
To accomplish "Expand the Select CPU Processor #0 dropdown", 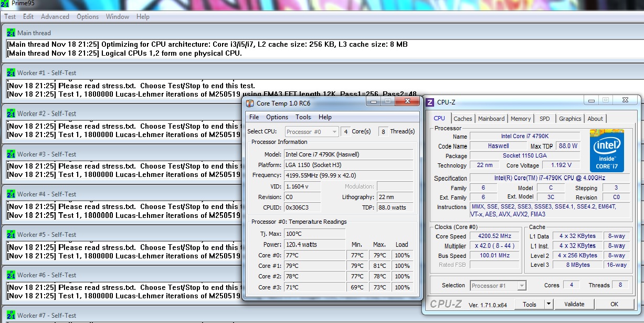I will coord(334,132).
